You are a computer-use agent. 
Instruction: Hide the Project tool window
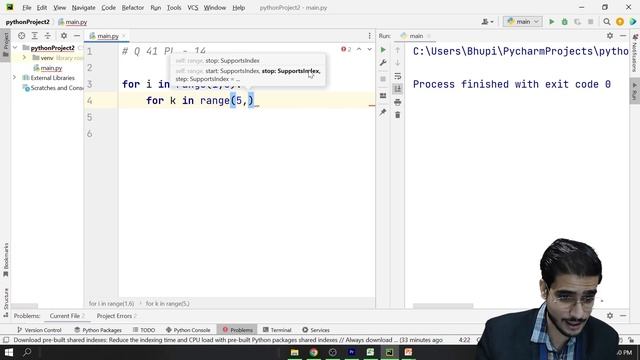coord(77,36)
